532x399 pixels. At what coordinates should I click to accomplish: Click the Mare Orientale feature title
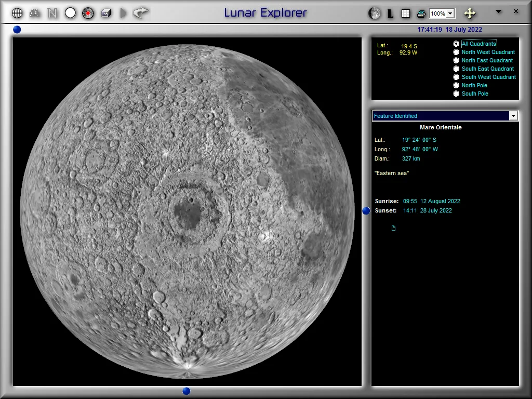[441, 127]
